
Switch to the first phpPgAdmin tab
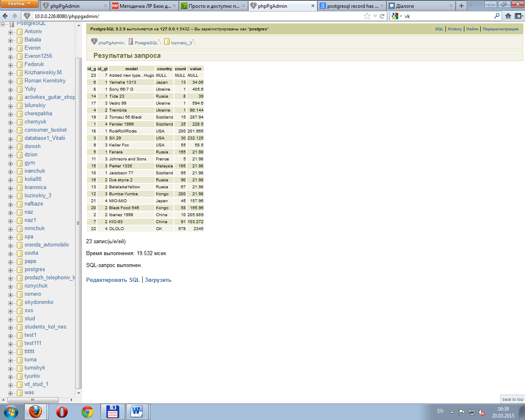pos(75,6)
